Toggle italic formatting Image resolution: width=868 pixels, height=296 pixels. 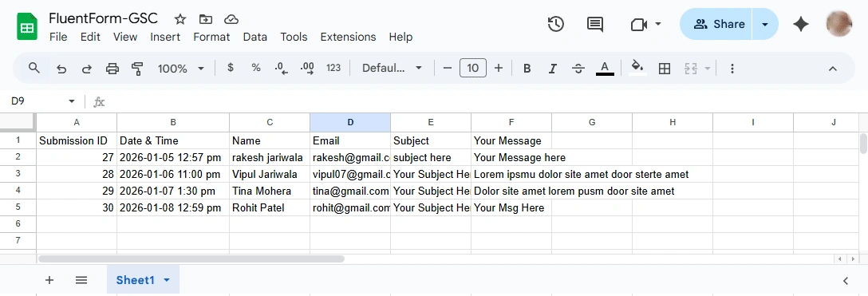tap(552, 69)
